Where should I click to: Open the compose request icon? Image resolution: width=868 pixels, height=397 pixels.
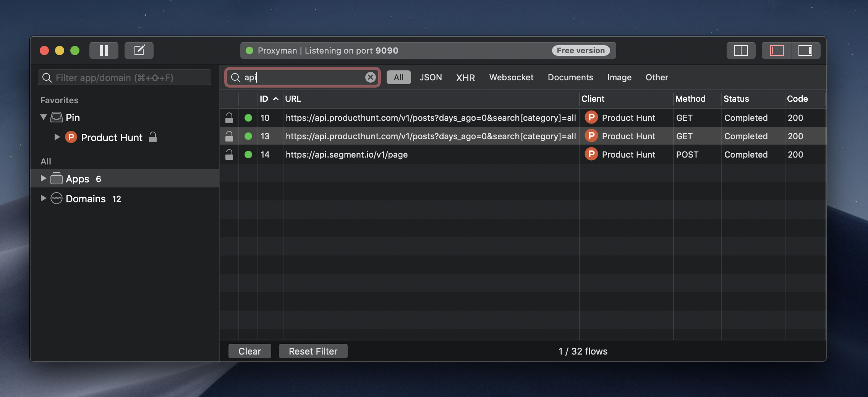click(139, 50)
